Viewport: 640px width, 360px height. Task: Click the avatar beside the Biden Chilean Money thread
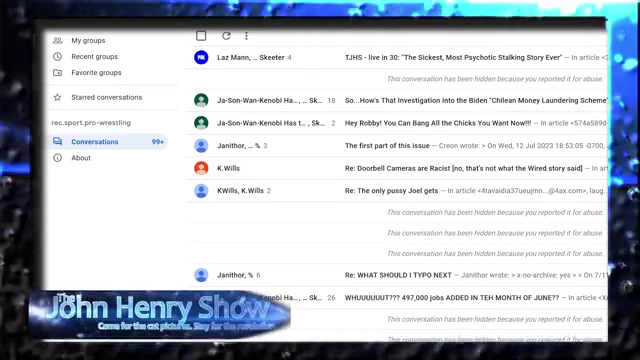[201, 100]
